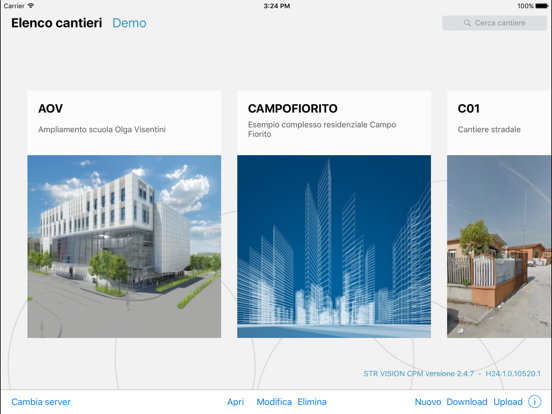Select the CAMPOFIORITO skyline thumbnail
The width and height of the screenshot is (552, 414).
pyautogui.click(x=334, y=246)
